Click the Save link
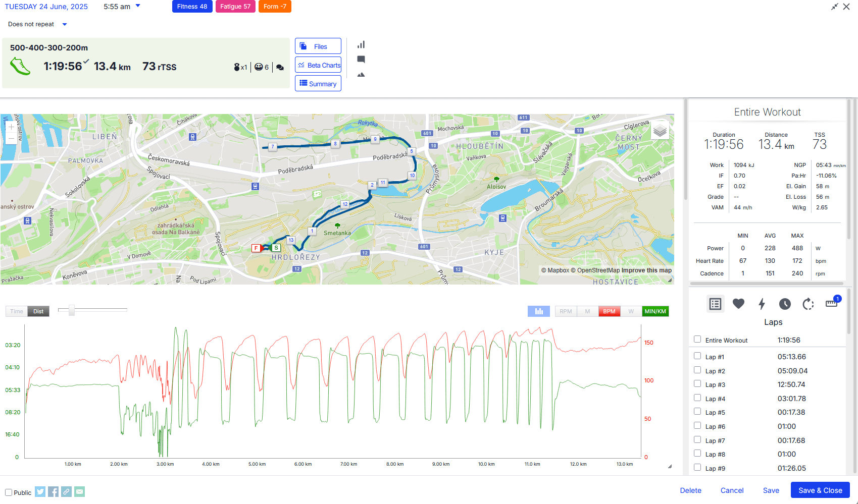This screenshot has height=504, width=858. pos(771,490)
